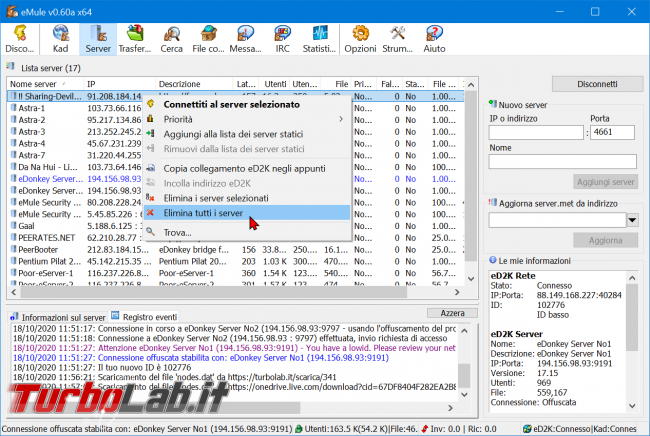Choose Copia collegamento eD2K negli appunti
This screenshot has width=650, height=436.
247,169
